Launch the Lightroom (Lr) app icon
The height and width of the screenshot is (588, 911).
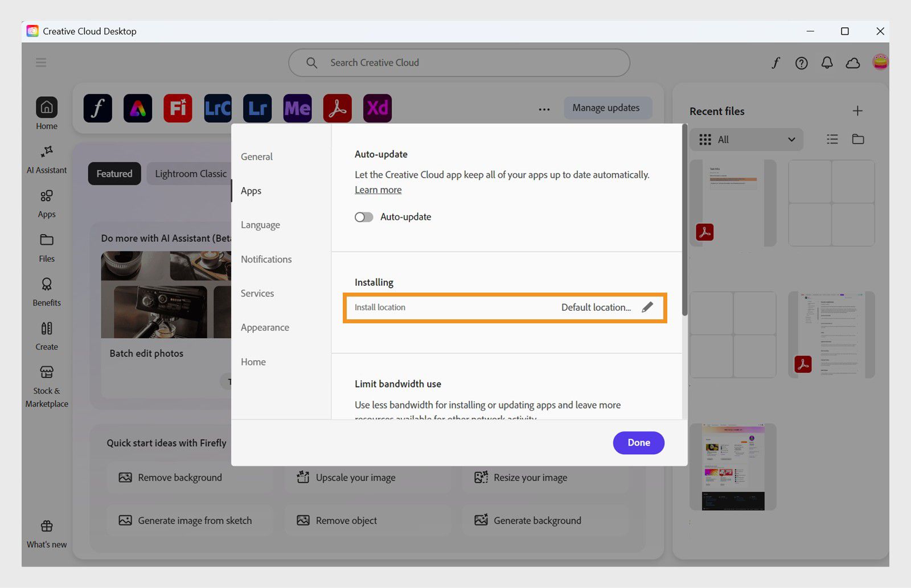(x=257, y=108)
